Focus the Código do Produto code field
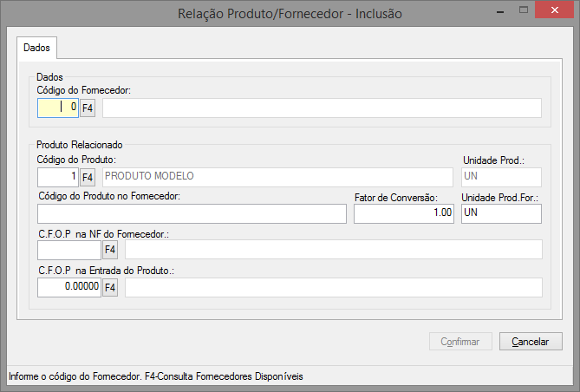Viewport: 580px width, 392px height. coord(58,177)
